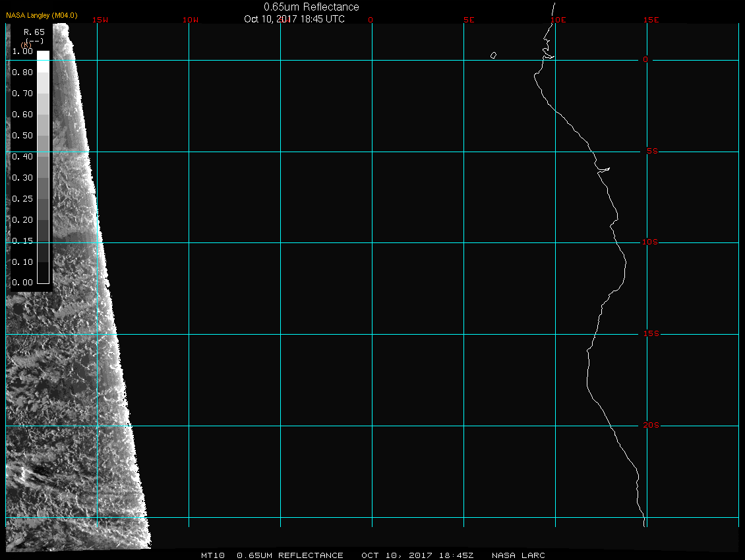Select the NASA Langley (M04.0) label
The image size is (745, 560).
click(x=42, y=15)
